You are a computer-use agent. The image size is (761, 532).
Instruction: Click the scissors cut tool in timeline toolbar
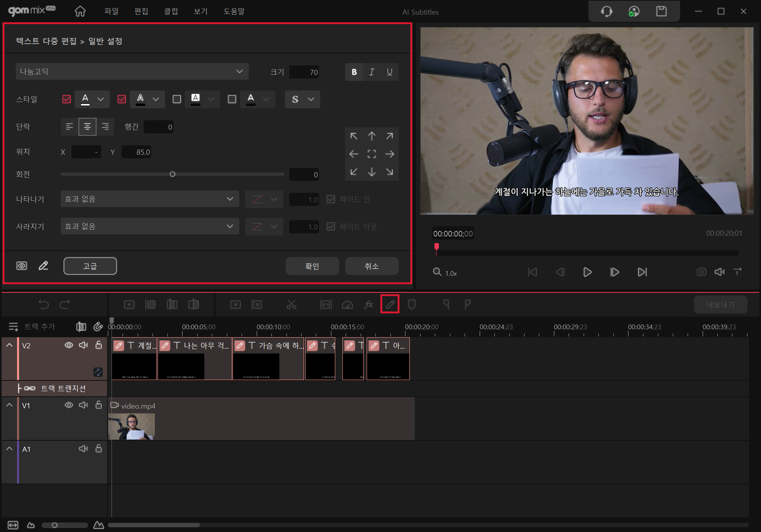pos(291,304)
